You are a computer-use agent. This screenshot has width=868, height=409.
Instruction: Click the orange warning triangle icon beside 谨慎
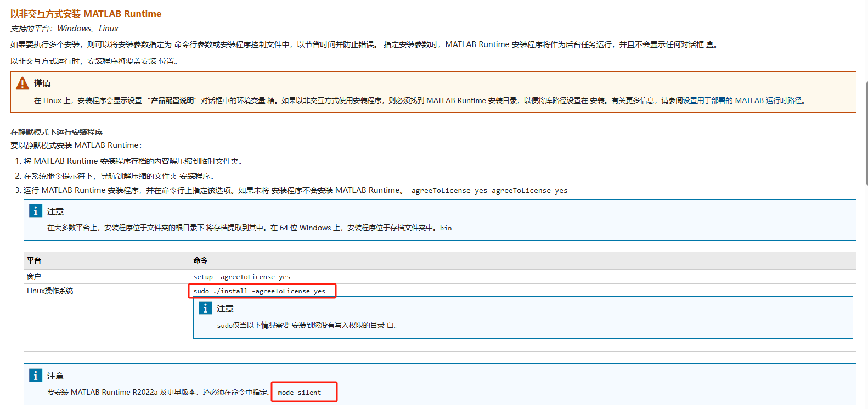coord(22,83)
